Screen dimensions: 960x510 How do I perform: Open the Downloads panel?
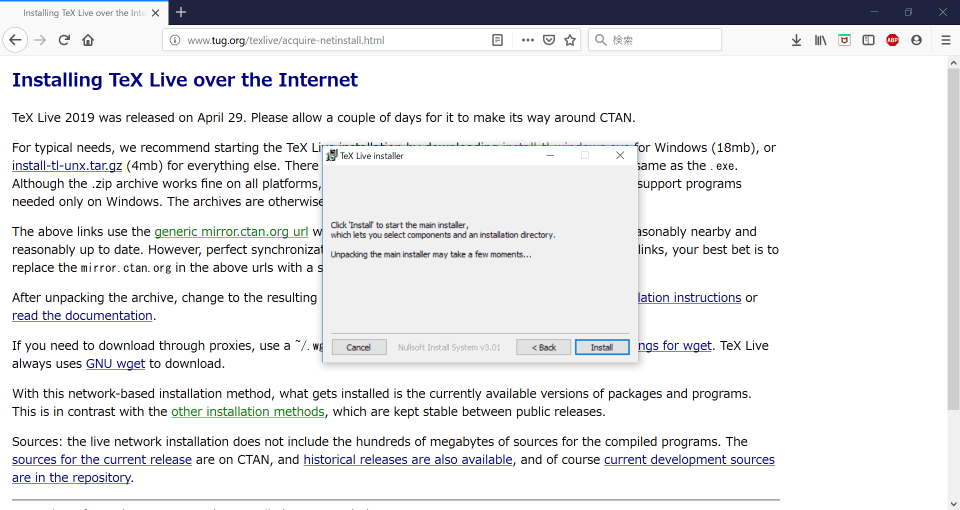(796, 40)
